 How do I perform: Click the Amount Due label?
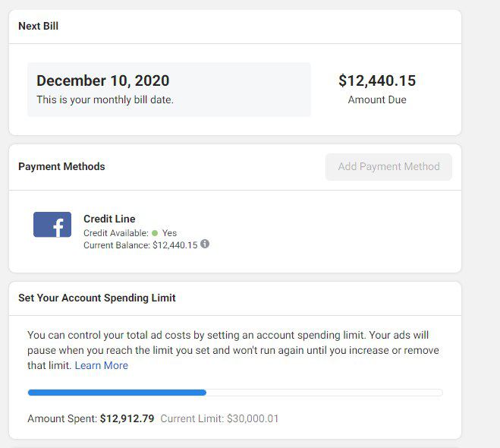(x=377, y=100)
